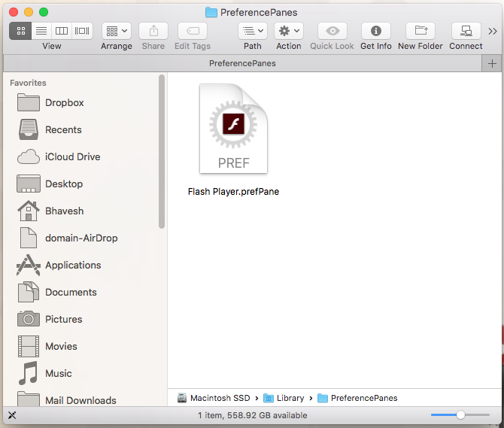Open Bhavesh home folder
The image size is (504, 428).
(x=87, y=211)
